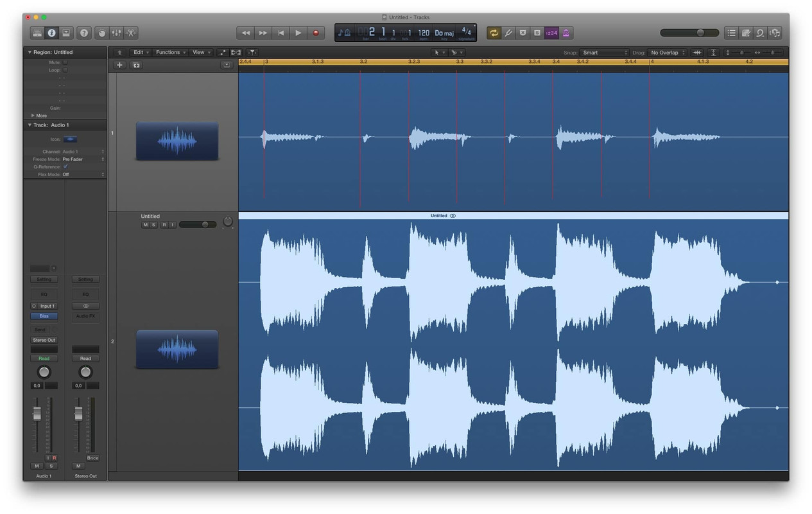The width and height of the screenshot is (812, 514).
Task: Open the left-click pointer tool menu
Action: (440, 53)
